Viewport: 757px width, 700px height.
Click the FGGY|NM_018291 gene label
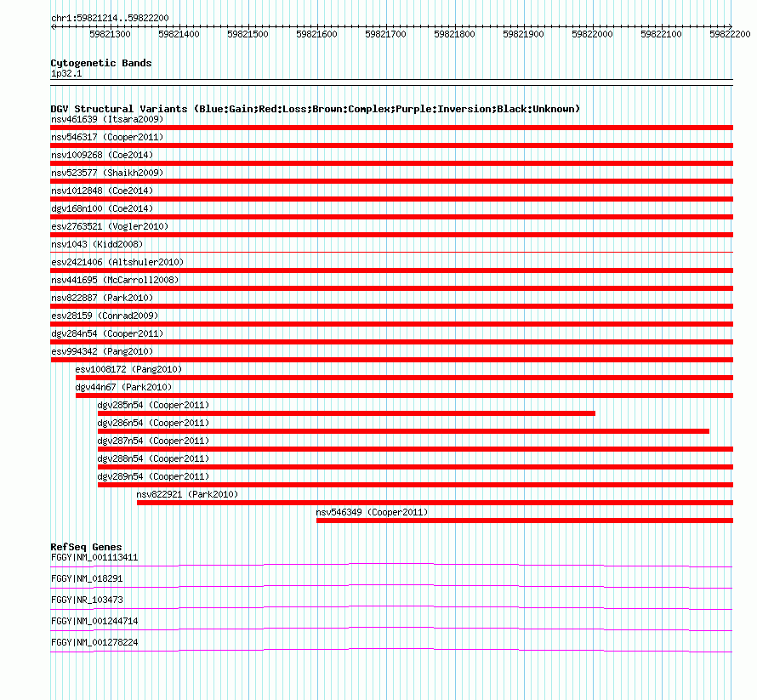(87, 579)
